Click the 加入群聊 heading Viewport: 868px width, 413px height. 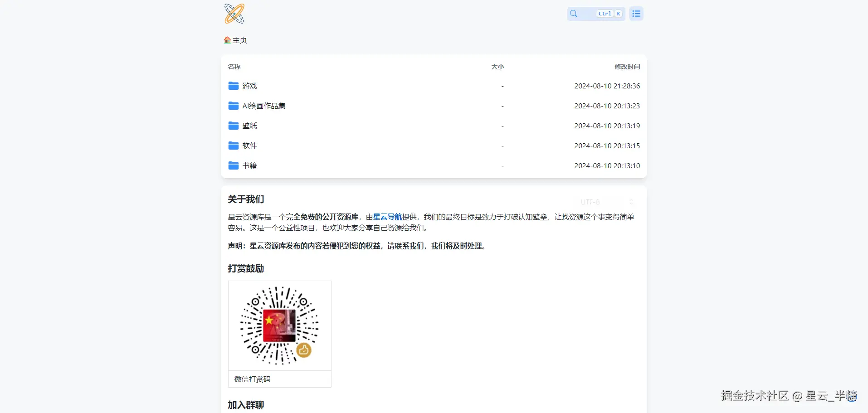246,405
